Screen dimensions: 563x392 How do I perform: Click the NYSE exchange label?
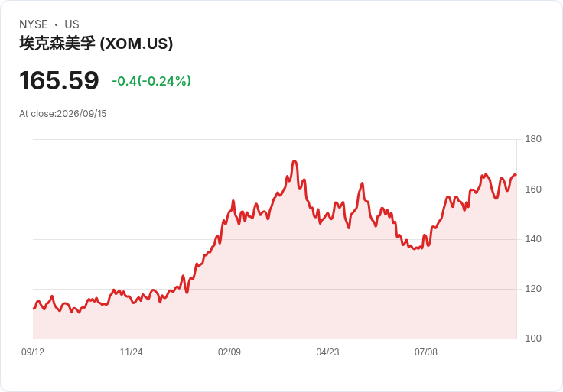(x=34, y=24)
